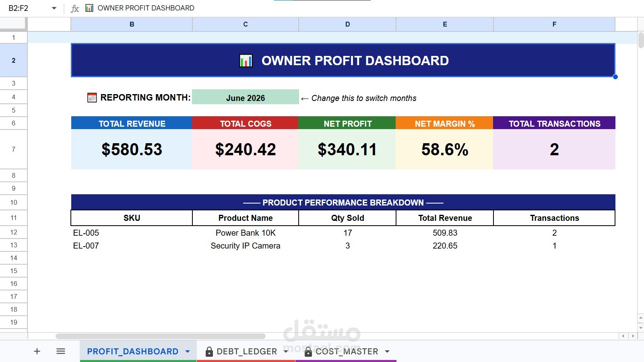Click the EL-007 SKU cell
Viewport: 644px width, 362px height.
132,245
